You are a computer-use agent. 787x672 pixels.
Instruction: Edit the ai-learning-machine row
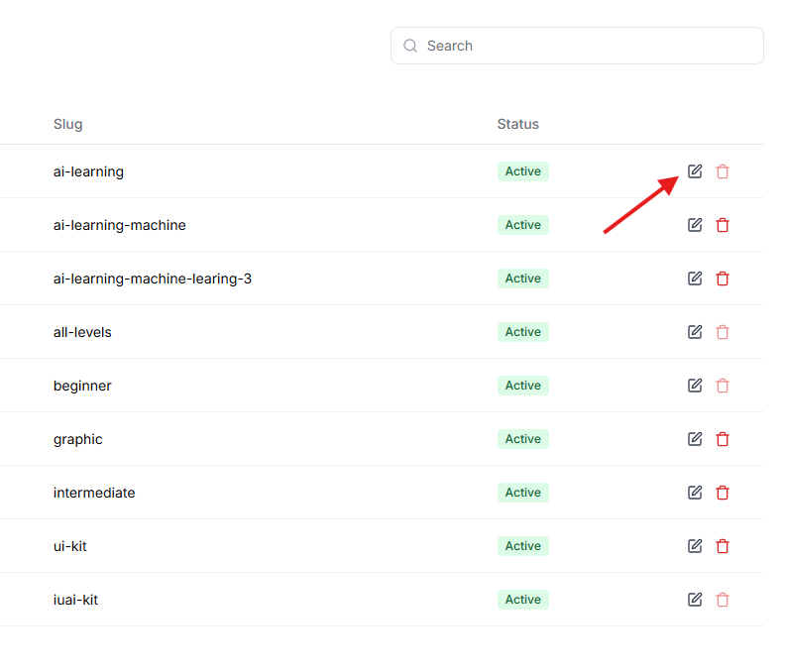695,225
